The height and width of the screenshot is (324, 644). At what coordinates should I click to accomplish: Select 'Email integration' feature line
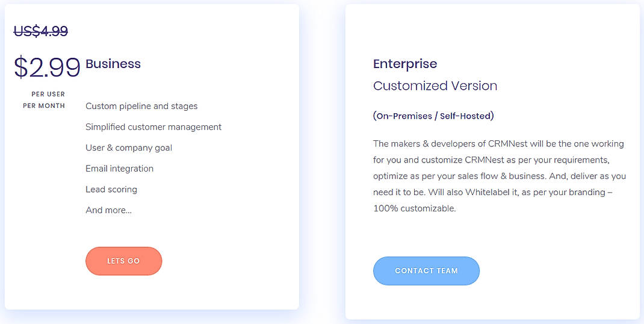pos(119,169)
